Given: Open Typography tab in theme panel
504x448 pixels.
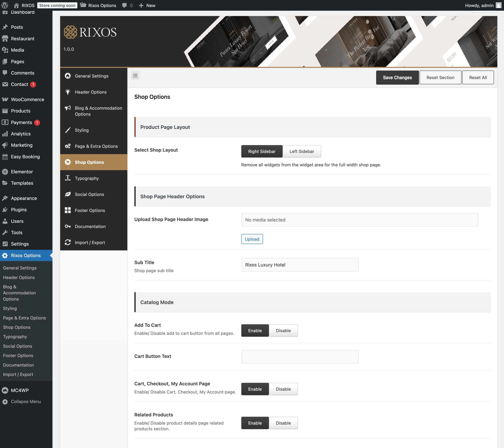Looking at the screenshot, I should 94,178.
